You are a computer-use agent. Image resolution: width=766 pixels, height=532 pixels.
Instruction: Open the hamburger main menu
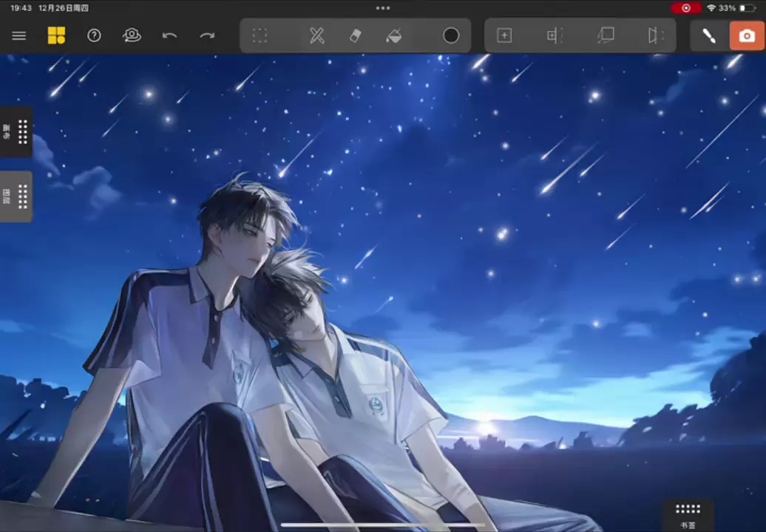pyautogui.click(x=19, y=35)
